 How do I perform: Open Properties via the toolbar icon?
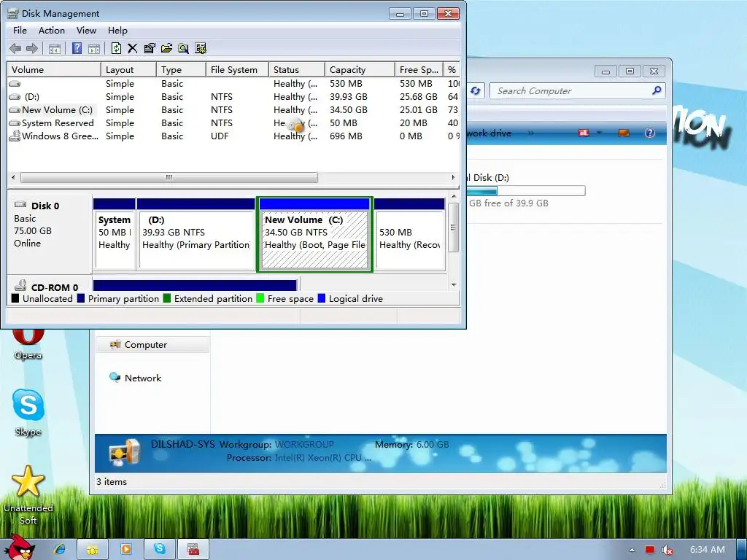[x=150, y=48]
